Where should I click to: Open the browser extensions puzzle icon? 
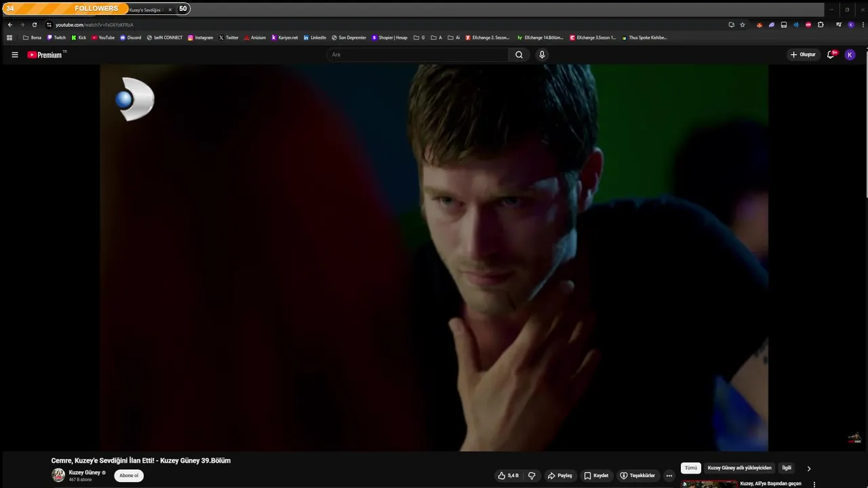coord(821,24)
